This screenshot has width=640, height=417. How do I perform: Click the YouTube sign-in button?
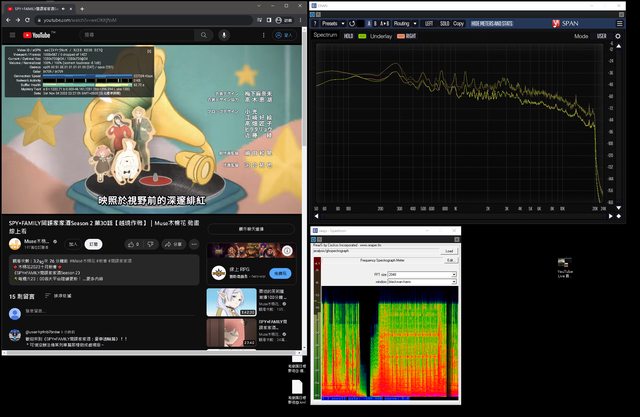(x=284, y=35)
